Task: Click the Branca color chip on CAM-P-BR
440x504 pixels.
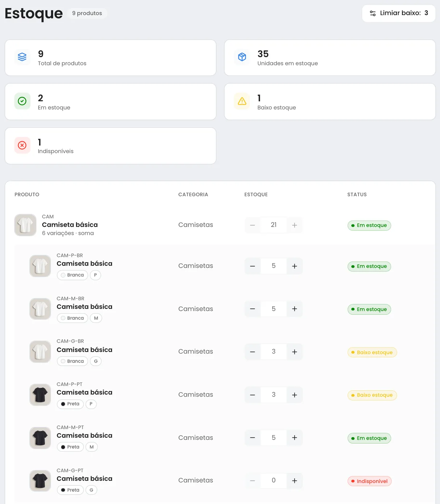Action: point(72,275)
